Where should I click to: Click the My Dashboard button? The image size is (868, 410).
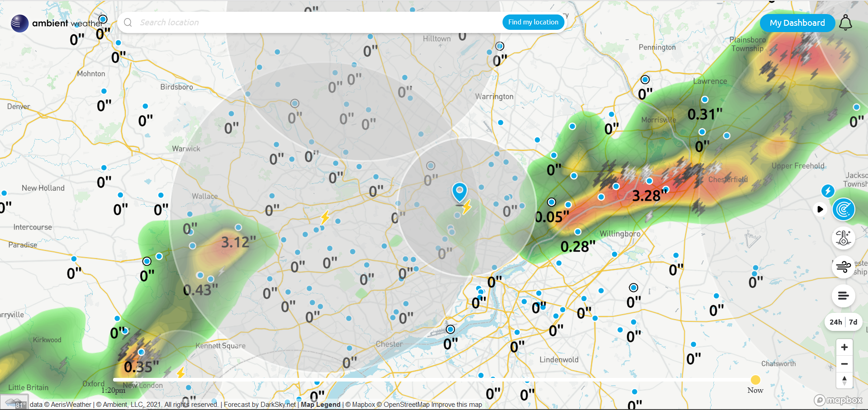[x=797, y=23]
